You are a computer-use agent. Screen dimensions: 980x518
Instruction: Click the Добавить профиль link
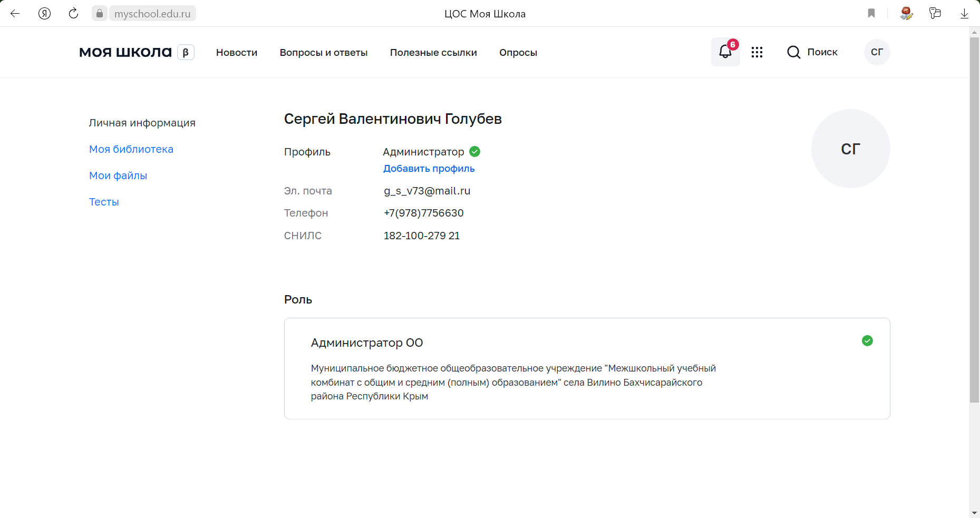[x=429, y=169]
